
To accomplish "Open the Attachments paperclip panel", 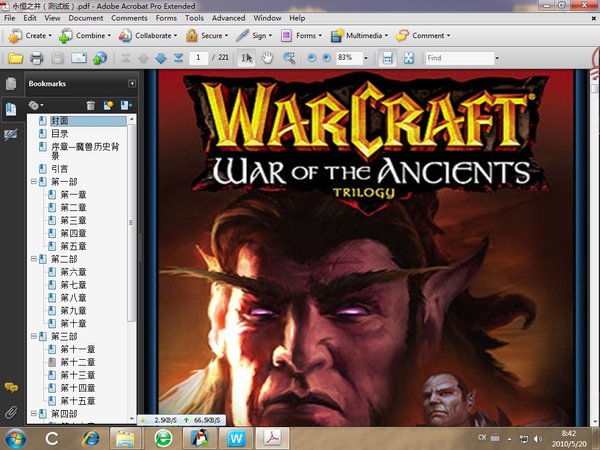I will click(x=11, y=413).
